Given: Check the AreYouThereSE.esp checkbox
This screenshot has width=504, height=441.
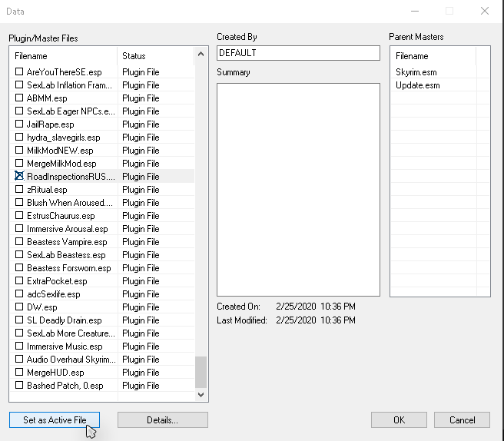Looking at the screenshot, I should (x=20, y=72).
